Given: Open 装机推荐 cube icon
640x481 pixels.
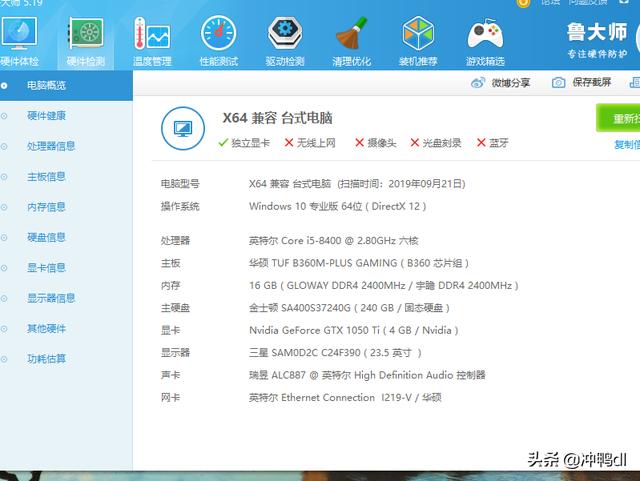Looking at the screenshot, I should coord(418,41).
